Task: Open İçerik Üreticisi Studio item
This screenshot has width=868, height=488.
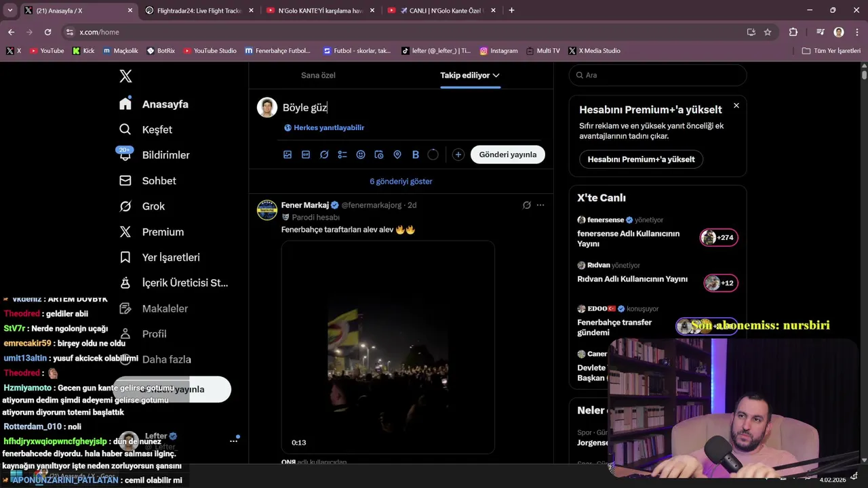Action: [x=173, y=283]
